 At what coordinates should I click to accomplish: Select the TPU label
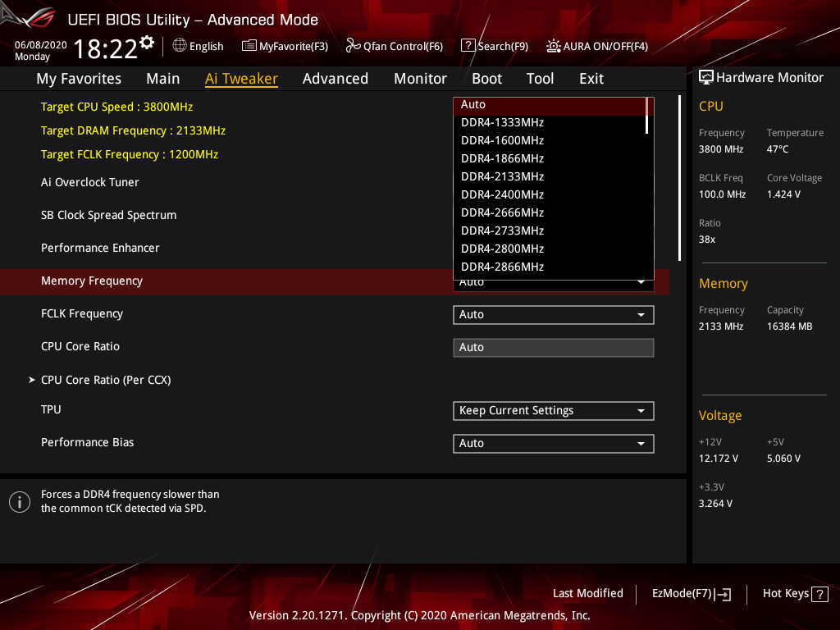[x=51, y=410]
